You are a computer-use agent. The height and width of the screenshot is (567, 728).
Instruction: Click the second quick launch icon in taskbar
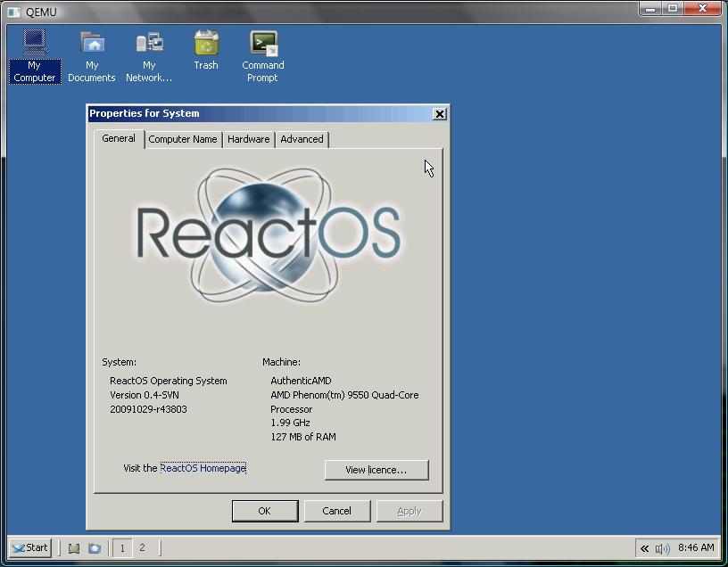pos(95,548)
